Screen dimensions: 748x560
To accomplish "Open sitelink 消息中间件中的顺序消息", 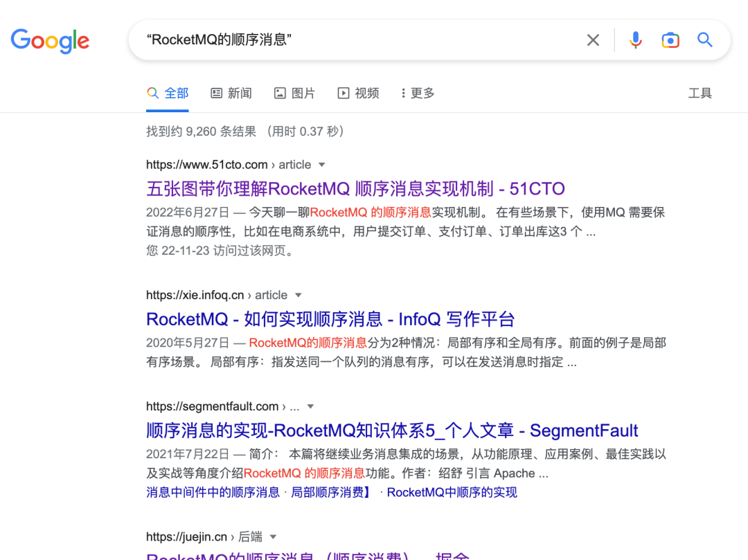I will pos(213,492).
